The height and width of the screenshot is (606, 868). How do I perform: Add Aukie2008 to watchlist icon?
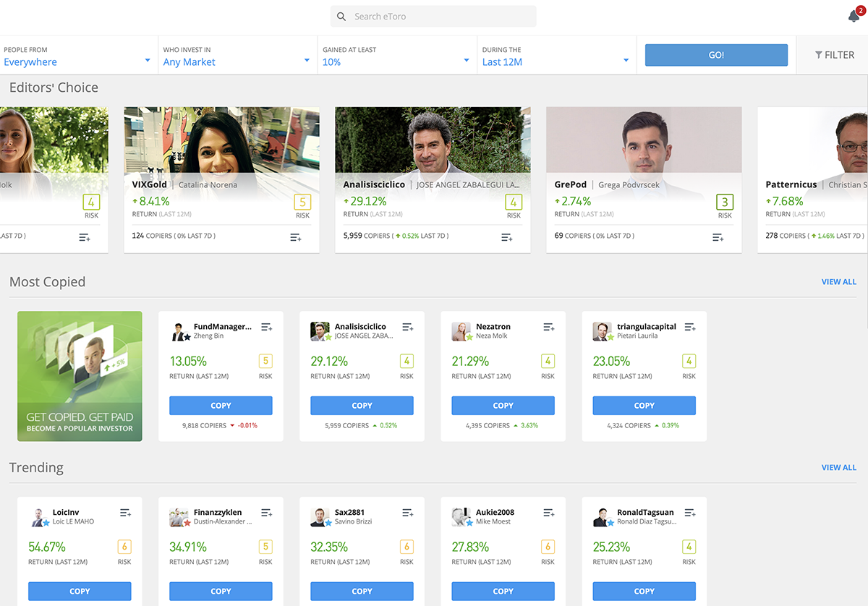click(548, 513)
